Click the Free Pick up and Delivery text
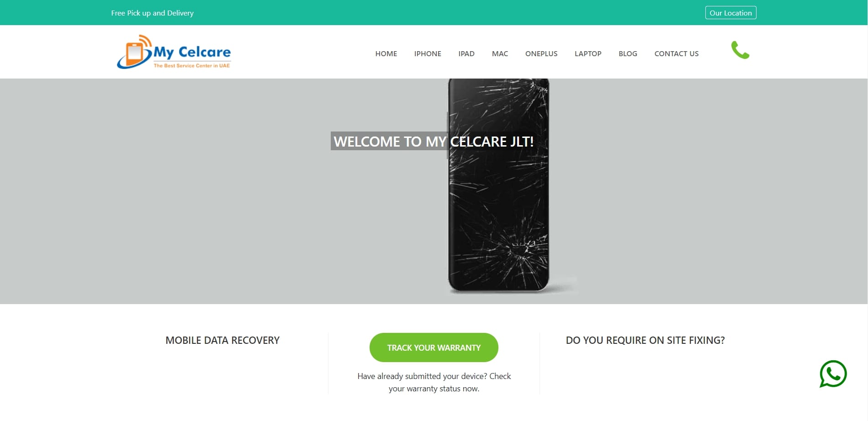This screenshot has width=868, height=421. (152, 13)
